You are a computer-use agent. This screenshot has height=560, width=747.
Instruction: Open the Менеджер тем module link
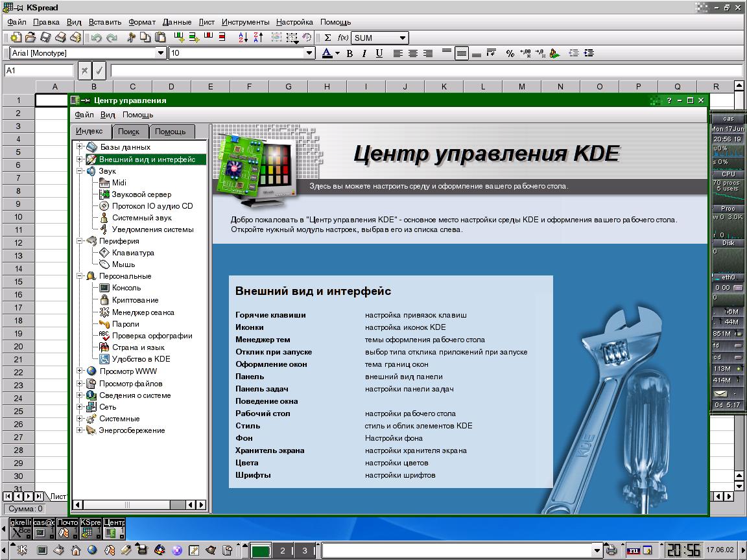263,340
